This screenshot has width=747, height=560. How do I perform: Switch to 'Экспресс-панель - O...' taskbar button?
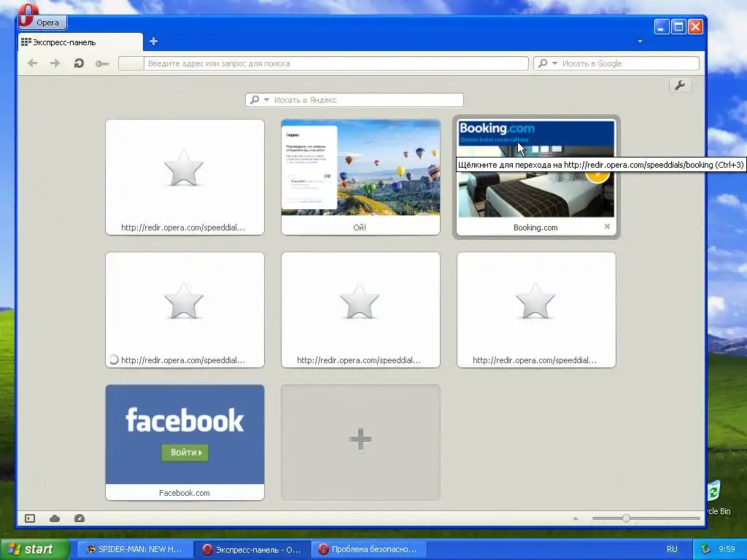coord(252,549)
